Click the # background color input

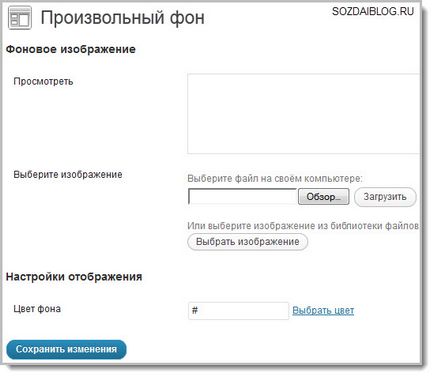click(238, 311)
